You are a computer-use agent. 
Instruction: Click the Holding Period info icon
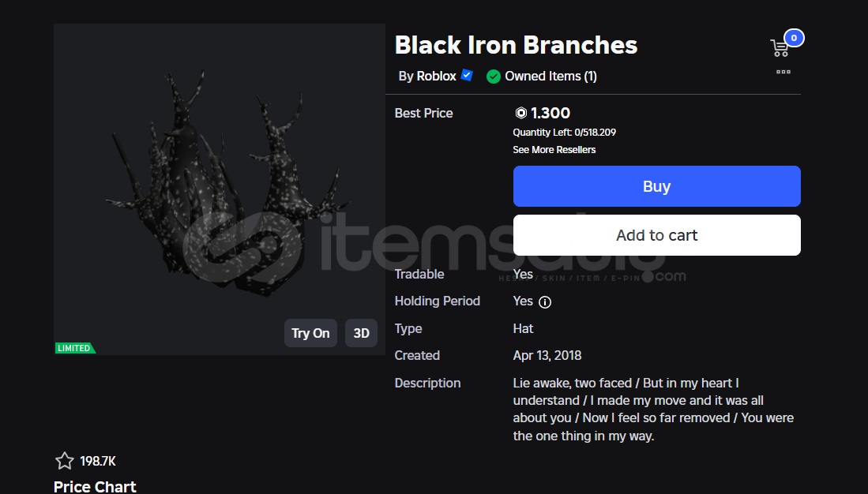tap(545, 302)
